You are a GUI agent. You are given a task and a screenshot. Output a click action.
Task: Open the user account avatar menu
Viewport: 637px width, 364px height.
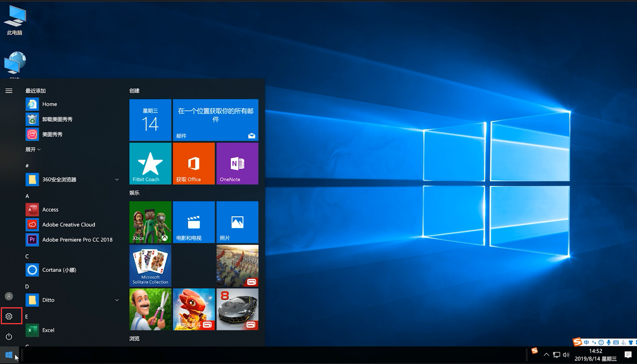[x=9, y=296]
